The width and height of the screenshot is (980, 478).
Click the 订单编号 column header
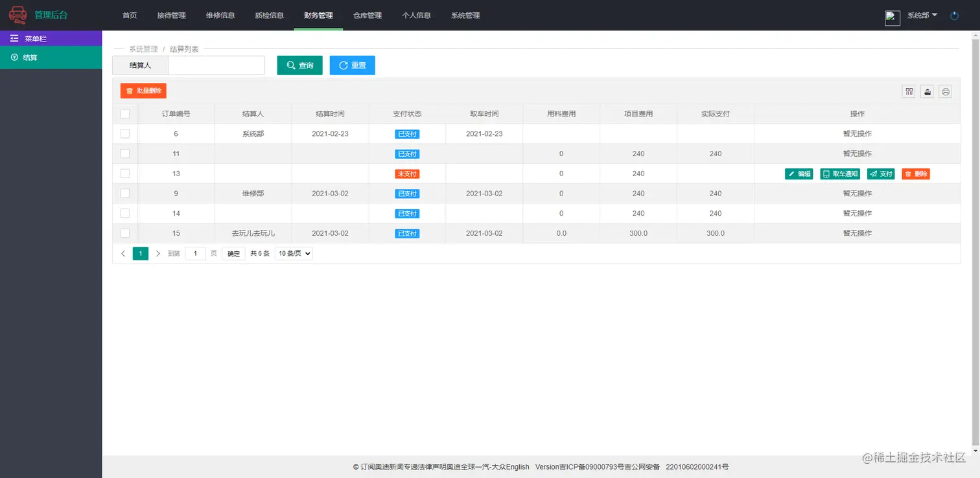(176, 114)
